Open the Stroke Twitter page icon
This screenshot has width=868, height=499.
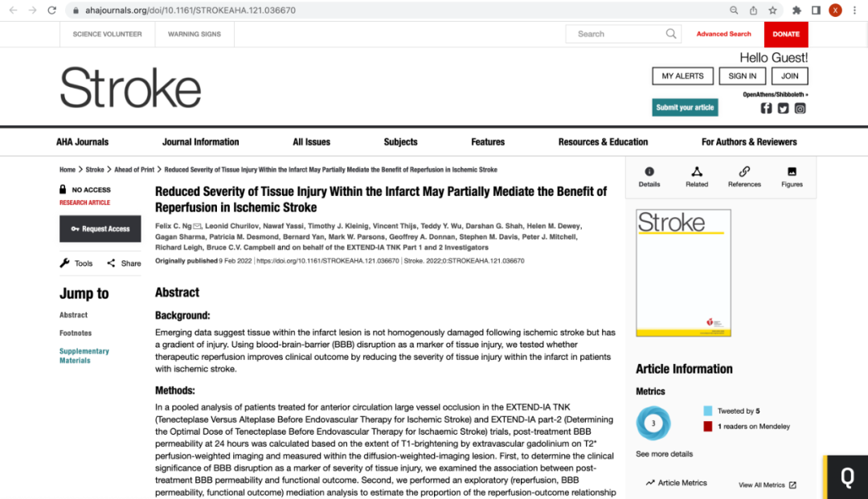click(784, 108)
